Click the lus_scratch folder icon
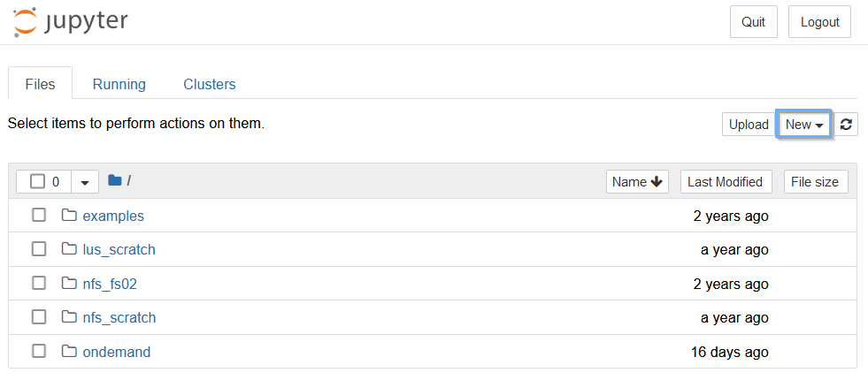The image size is (868, 380). coord(69,249)
